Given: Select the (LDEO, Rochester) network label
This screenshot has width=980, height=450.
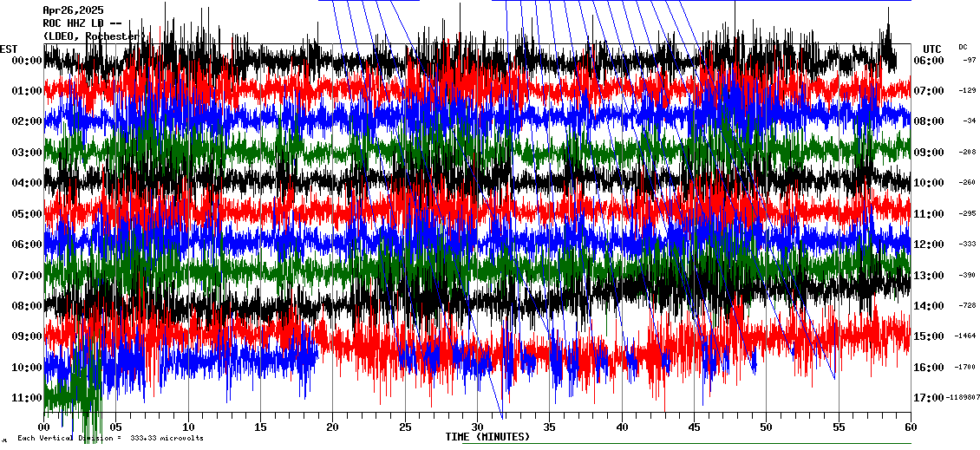Looking at the screenshot, I should click(x=92, y=36).
